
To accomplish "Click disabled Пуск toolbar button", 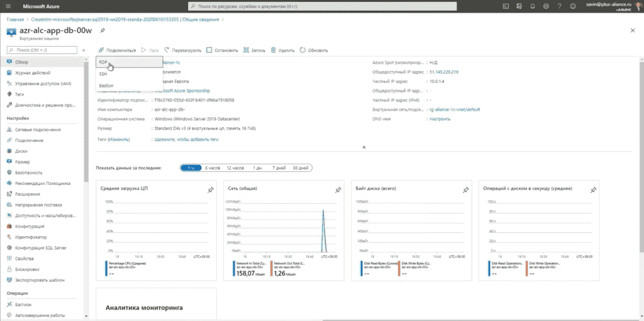I will pyautogui.click(x=150, y=50).
